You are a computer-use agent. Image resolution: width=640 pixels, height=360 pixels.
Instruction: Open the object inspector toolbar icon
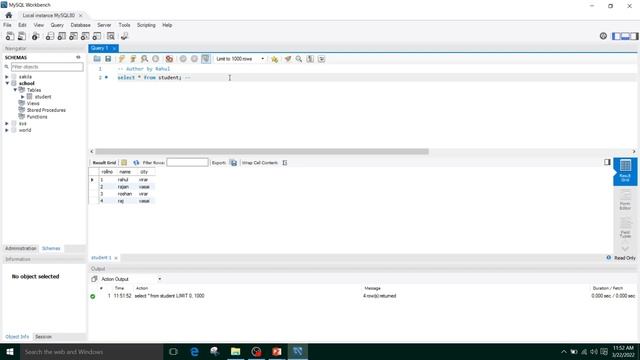tap(36, 36)
